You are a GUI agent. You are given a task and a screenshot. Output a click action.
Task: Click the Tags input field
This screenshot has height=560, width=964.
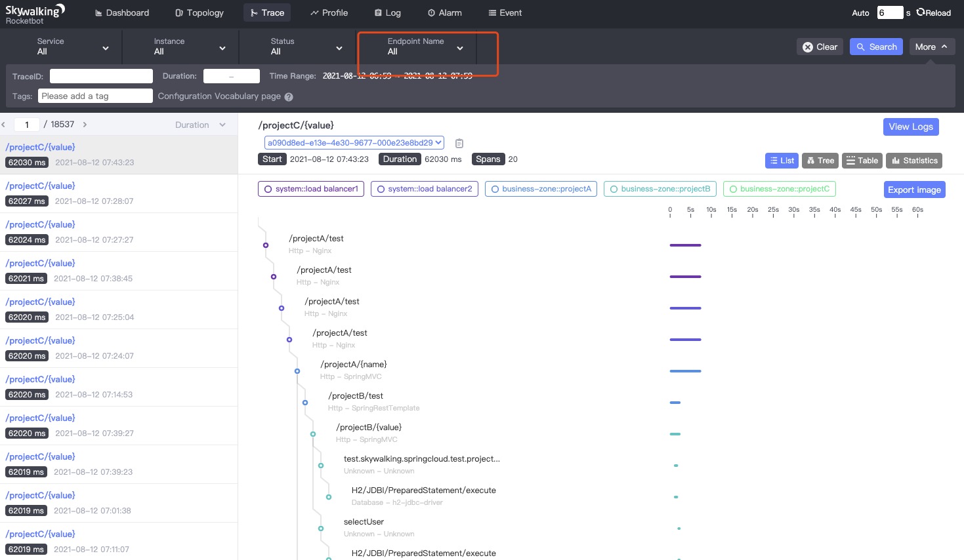tap(95, 96)
